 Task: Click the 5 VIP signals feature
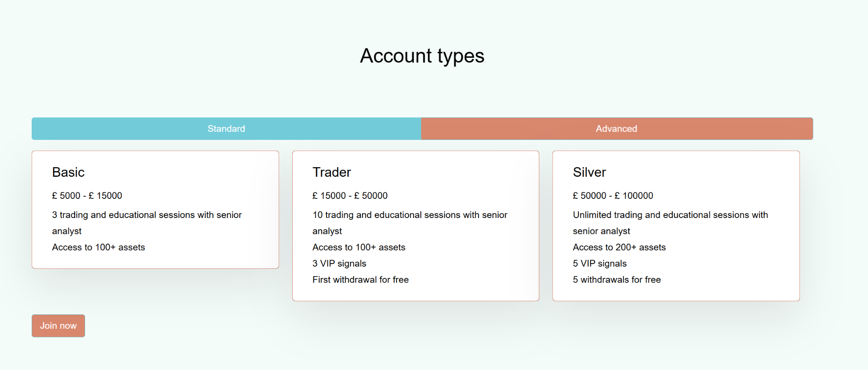point(600,264)
